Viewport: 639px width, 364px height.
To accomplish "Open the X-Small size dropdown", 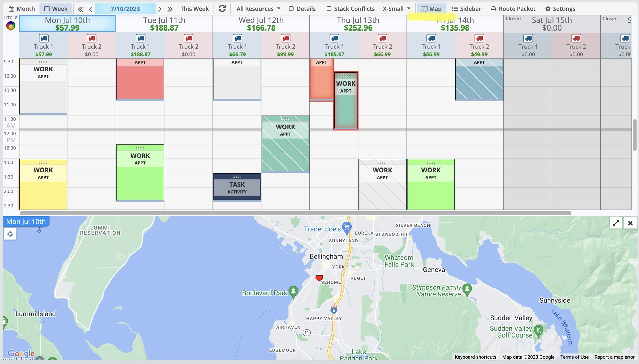I will pos(396,9).
